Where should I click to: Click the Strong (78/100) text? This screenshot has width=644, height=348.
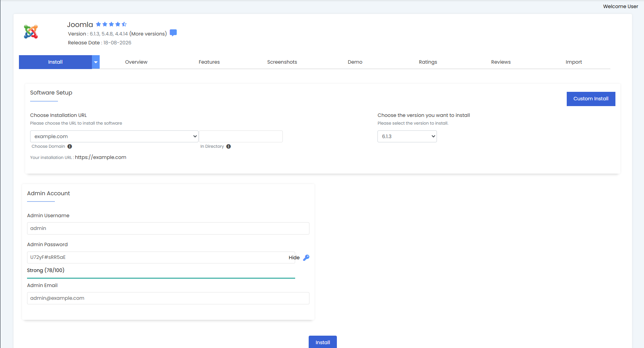pyautogui.click(x=46, y=270)
